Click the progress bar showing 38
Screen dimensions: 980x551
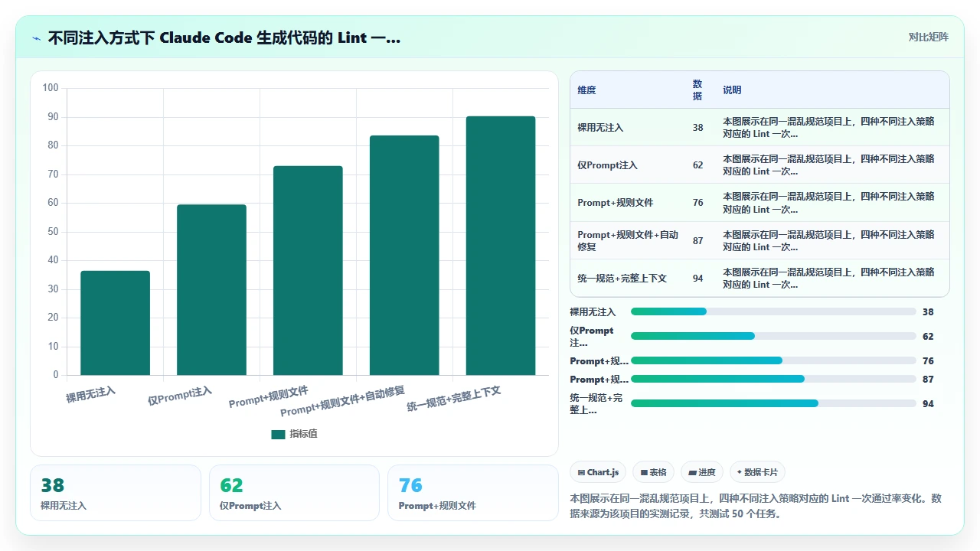(x=773, y=311)
